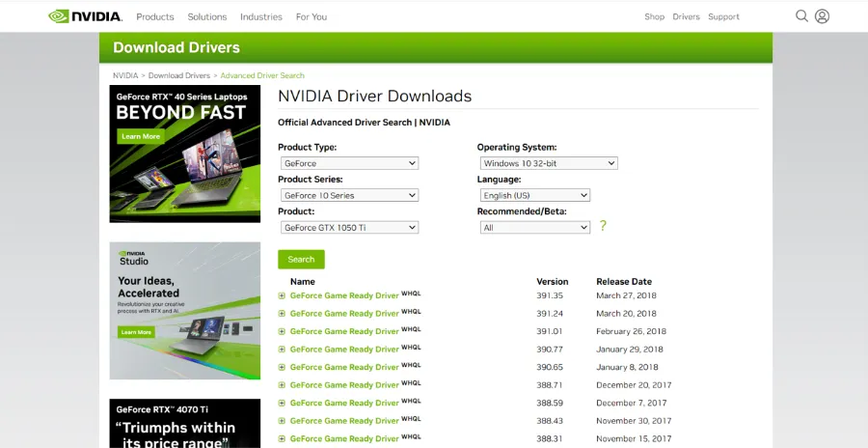Open Game Ready Driver released December 7, 2017
This screenshot has height=448, width=868.
point(344,403)
